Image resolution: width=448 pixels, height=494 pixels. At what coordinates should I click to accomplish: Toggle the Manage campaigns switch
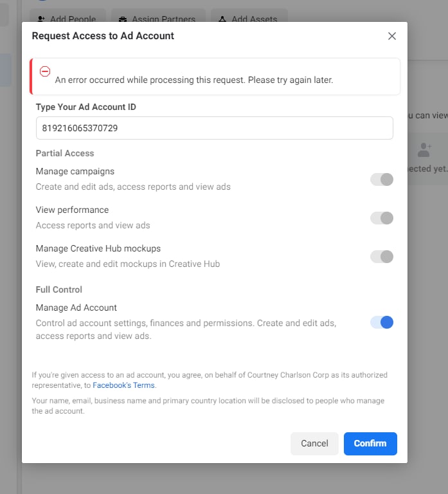point(382,179)
